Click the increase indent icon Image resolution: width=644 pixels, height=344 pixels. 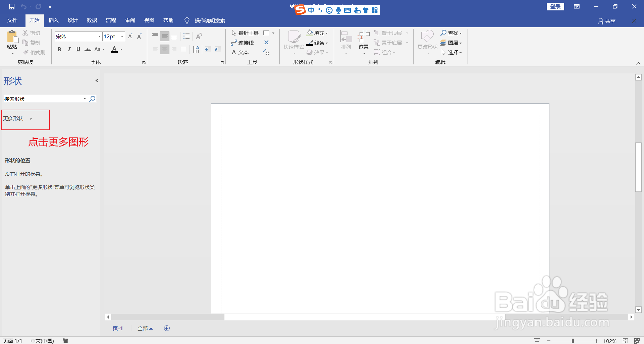pos(218,50)
